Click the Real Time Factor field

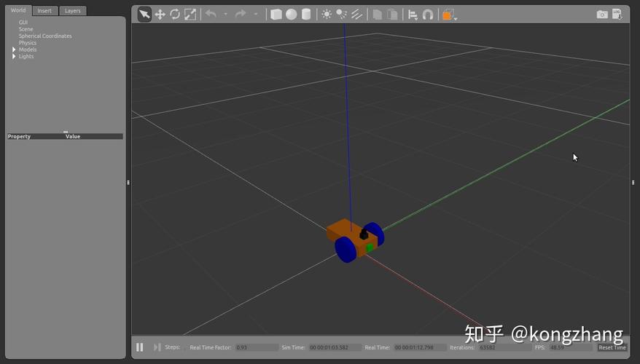(x=257, y=348)
